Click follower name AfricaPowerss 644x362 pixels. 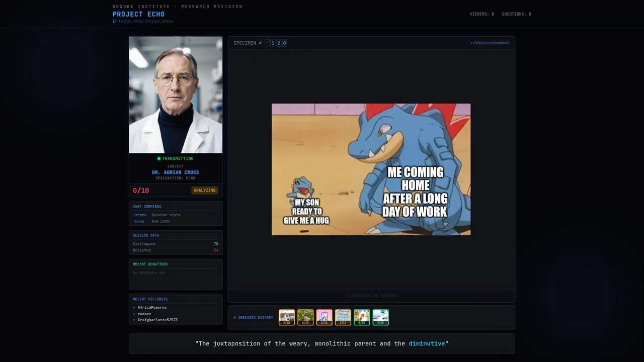[152, 307]
